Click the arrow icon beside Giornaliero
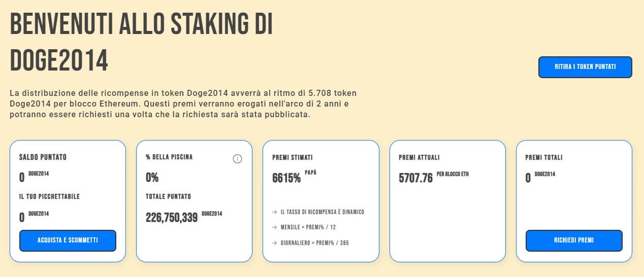Image resolution: width=644 pixels, height=277 pixels. tap(275, 243)
